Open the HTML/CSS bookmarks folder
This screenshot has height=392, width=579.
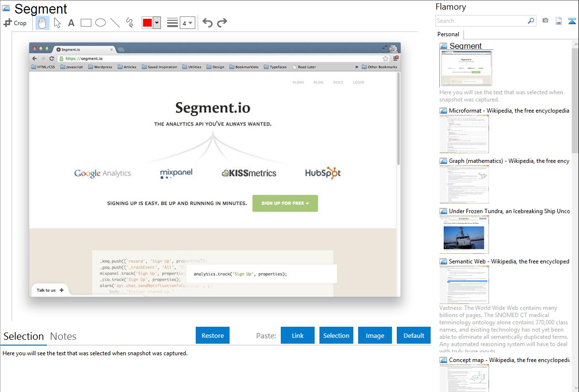43,67
